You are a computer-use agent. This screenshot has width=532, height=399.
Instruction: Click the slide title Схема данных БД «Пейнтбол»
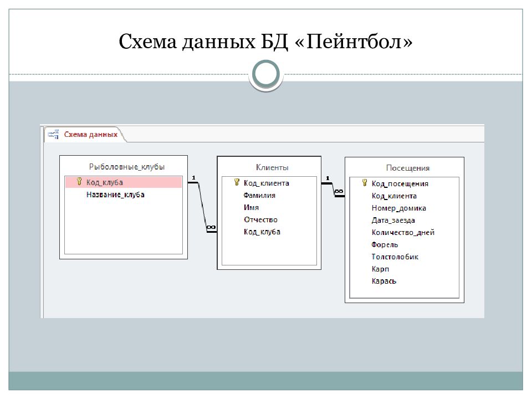coord(265,42)
